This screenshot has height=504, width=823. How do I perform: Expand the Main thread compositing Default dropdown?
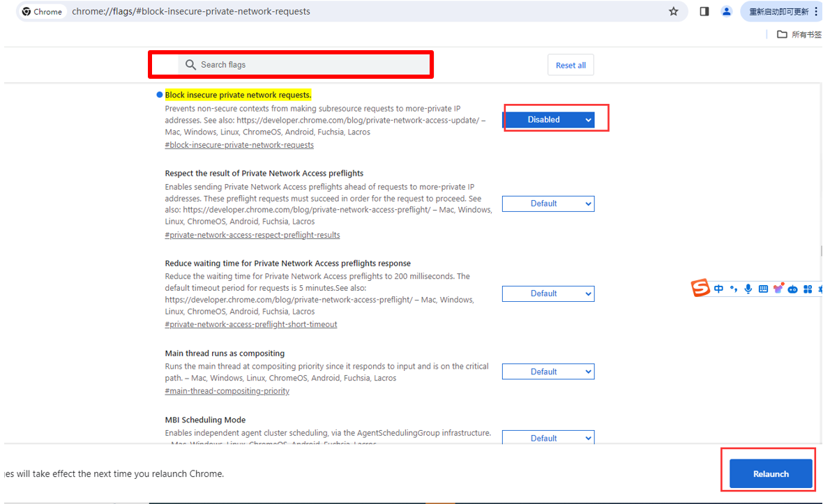tap(548, 372)
